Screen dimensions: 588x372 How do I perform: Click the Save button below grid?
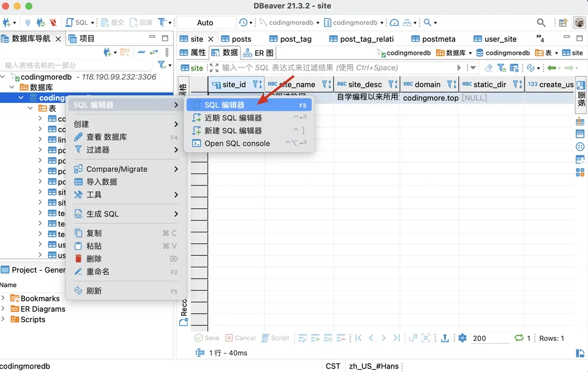(207, 338)
